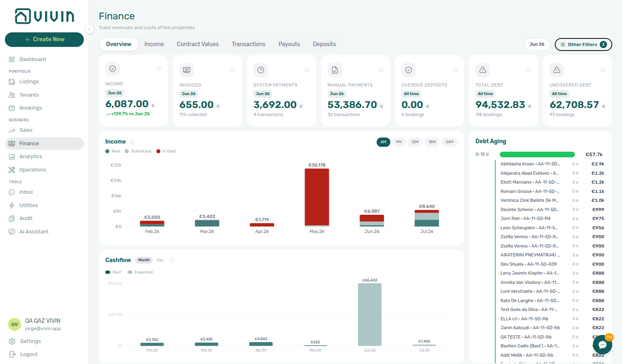Viewport: 622px width, 364px height.
Task: Open Abhilasha Aryan debt entry
Action: [552, 164]
